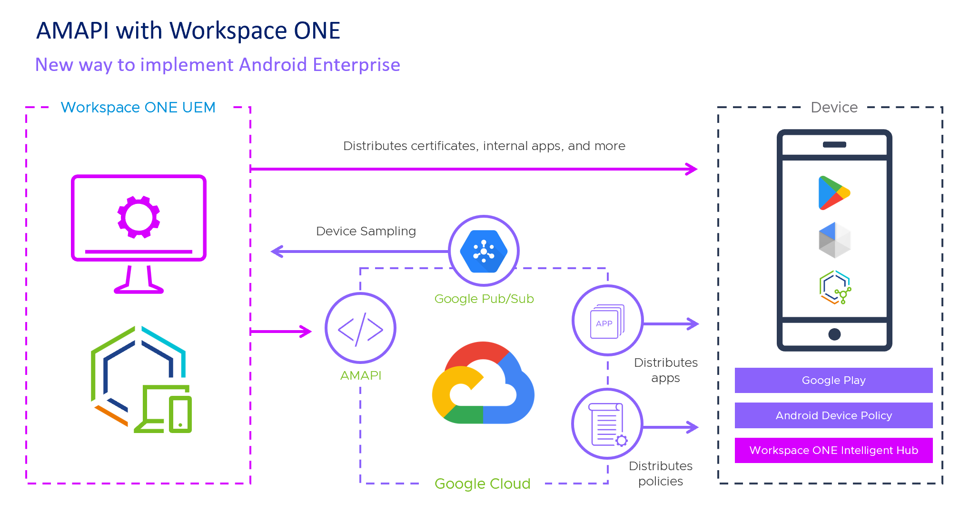Click the "Distributes apps" label
980x514 pixels.
tap(666, 370)
